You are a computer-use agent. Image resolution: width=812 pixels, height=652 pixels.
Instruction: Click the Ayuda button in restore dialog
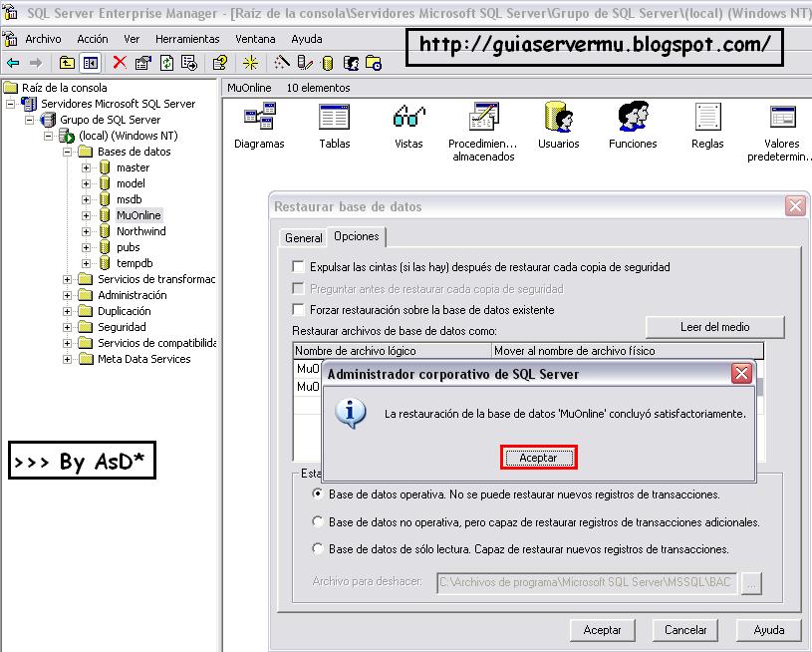769,630
